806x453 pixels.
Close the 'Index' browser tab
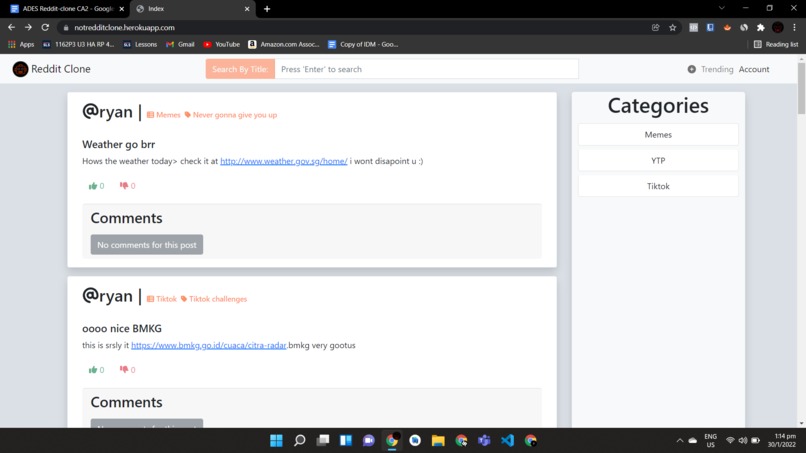247,9
